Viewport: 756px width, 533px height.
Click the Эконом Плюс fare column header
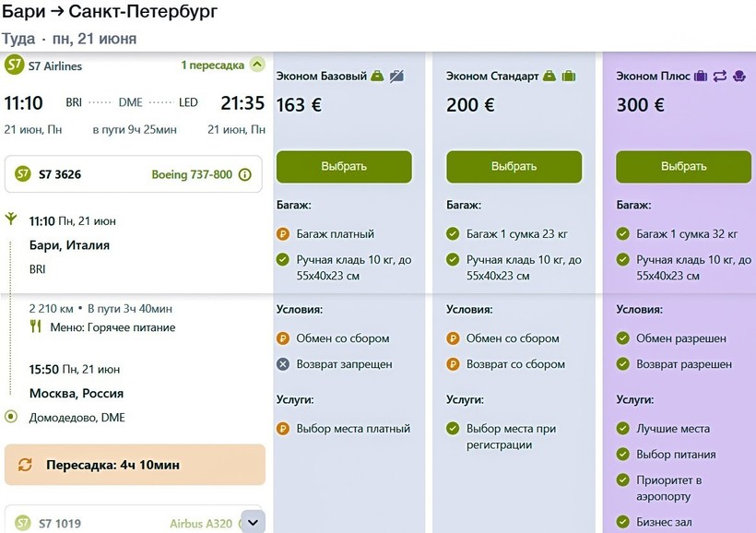pyautogui.click(x=653, y=77)
